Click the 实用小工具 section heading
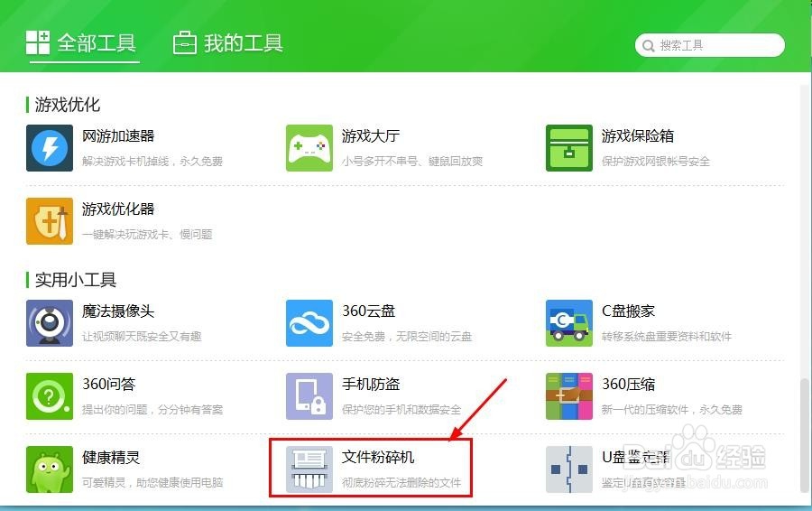The width and height of the screenshot is (812, 511). point(75,280)
